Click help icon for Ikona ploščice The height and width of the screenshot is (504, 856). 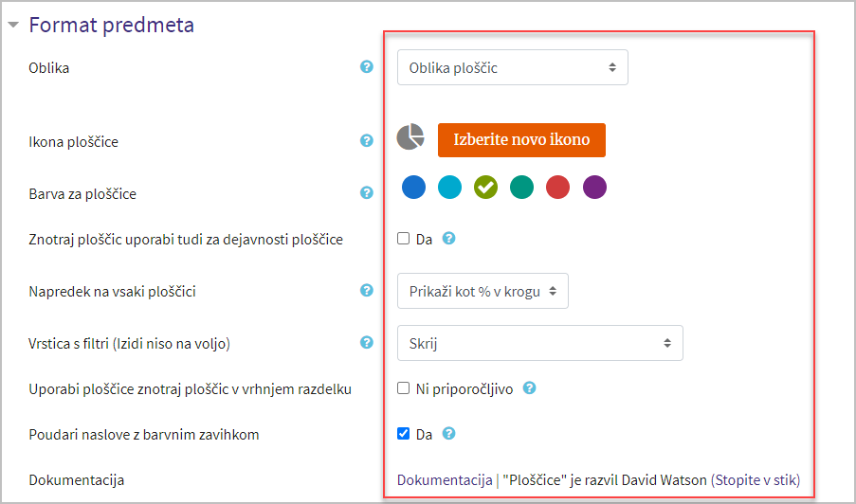point(367,140)
